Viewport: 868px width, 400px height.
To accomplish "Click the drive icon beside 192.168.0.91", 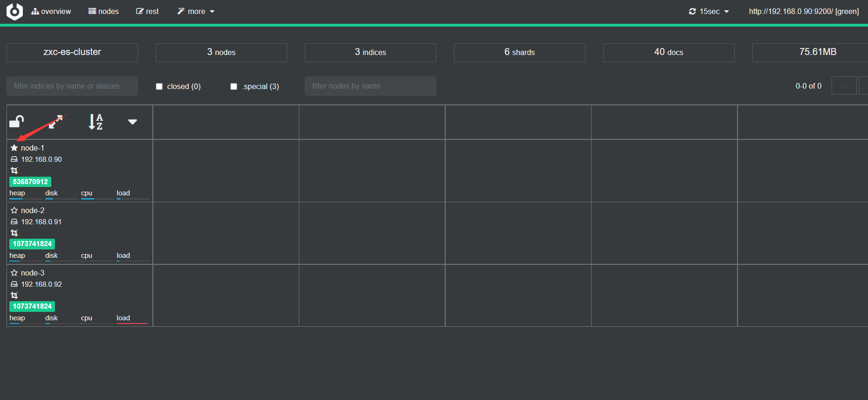I will tap(14, 222).
